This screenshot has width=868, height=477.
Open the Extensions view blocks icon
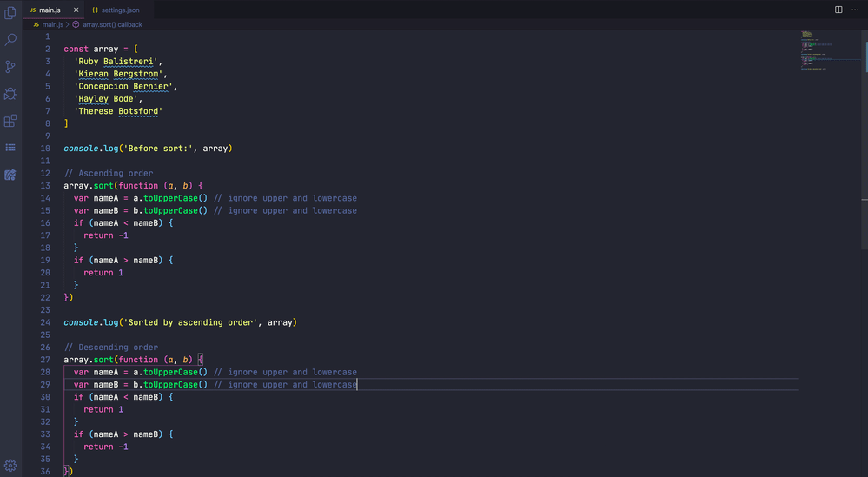coord(10,121)
